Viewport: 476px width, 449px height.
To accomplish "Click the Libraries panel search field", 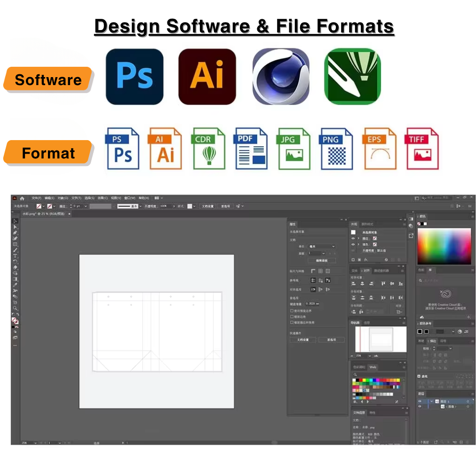I will click(x=445, y=281).
